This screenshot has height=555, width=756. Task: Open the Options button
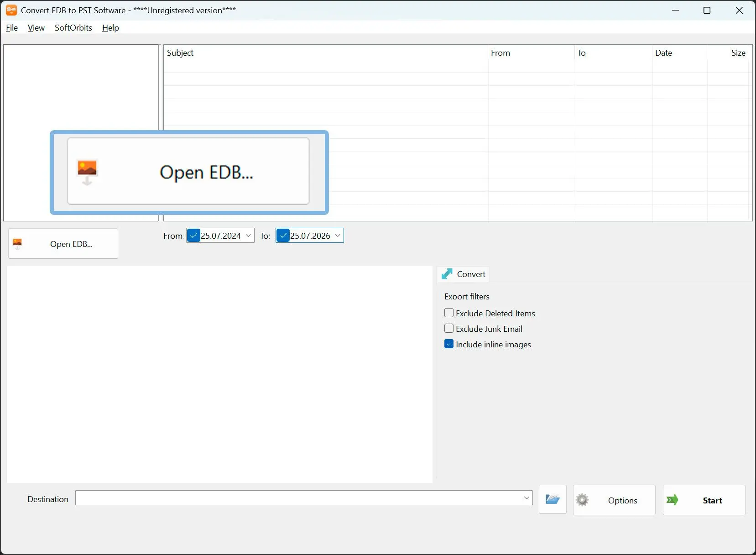pos(614,500)
